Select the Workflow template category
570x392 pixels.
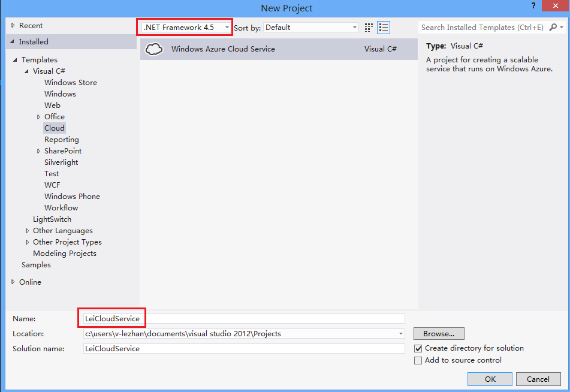tap(61, 208)
